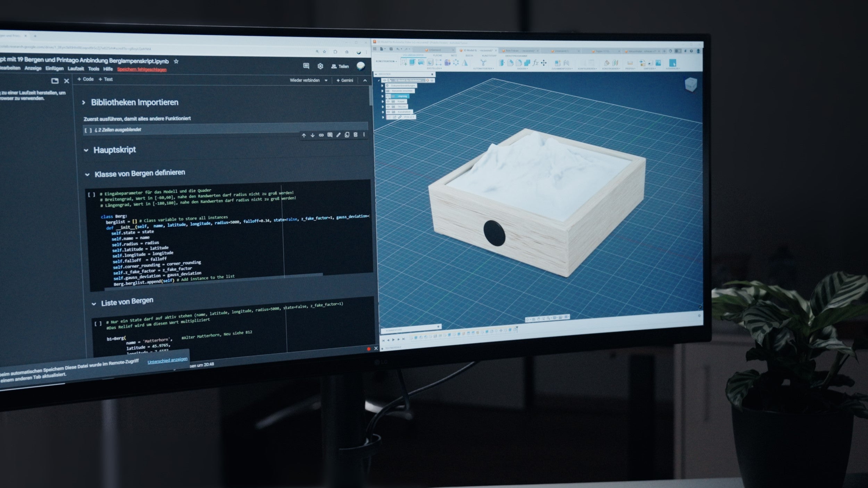Click the Create Sketch tool in Fusion
This screenshot has width=868, height=488.
[x=403, y=62]
